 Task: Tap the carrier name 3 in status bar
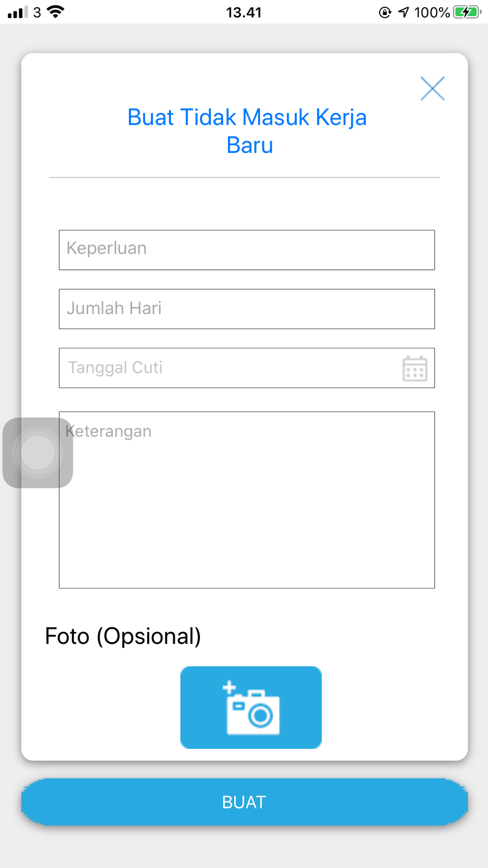37,12
